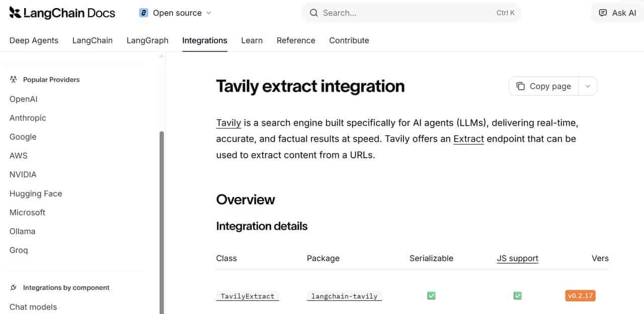644x314 pixels.
Task: Click the magnifier icon in search bar
Action: [314, 13]
